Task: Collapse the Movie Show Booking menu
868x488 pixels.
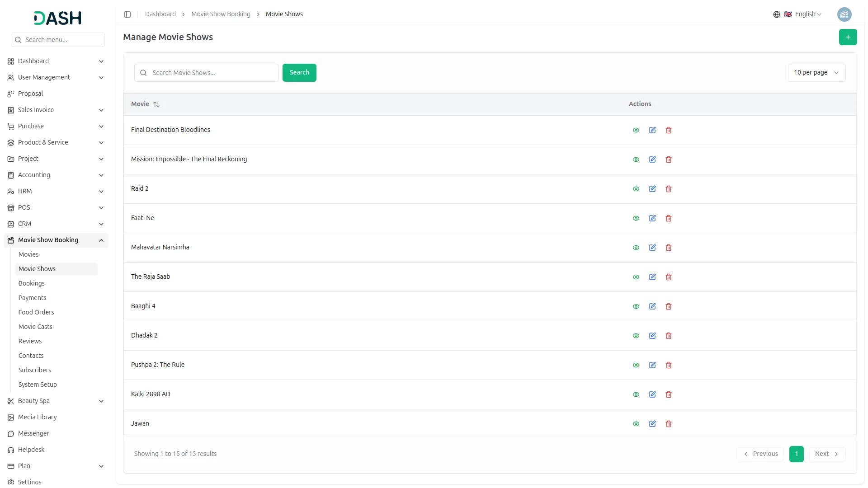Action: [55, 240]
